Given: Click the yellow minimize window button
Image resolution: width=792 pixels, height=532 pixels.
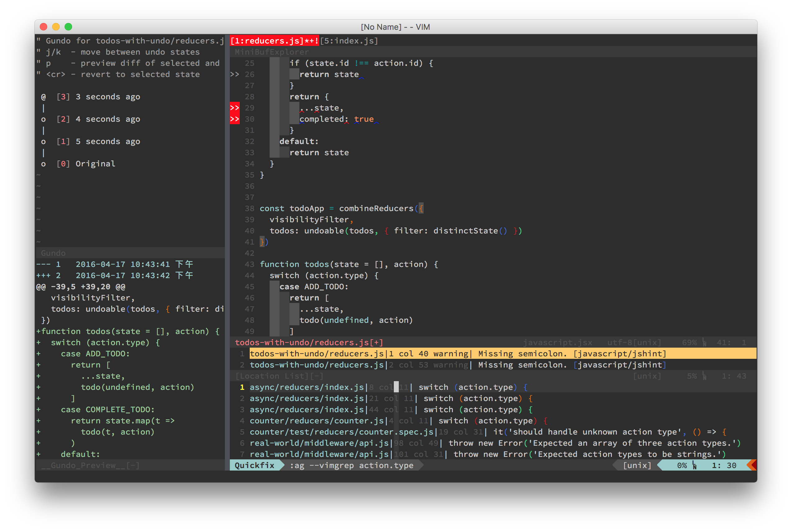Looking at the screenshot, I should pyautogui.click(x=56, y=27).
